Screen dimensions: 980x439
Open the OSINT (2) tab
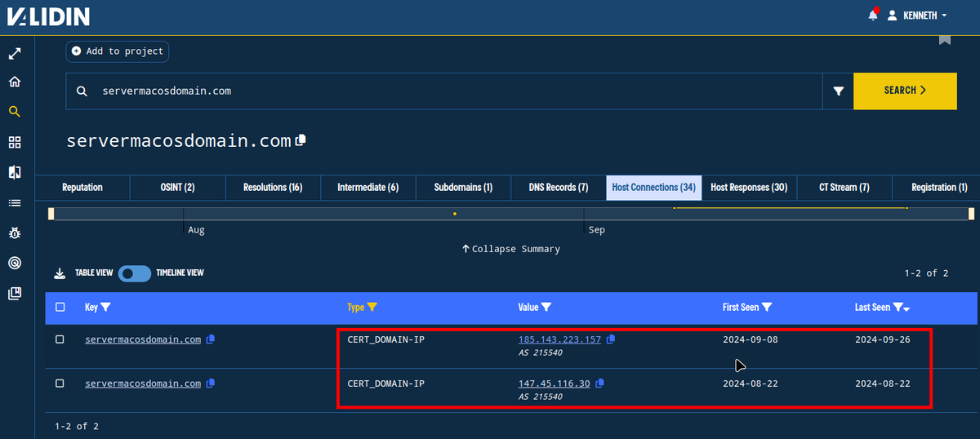click(x=178, y=187)
